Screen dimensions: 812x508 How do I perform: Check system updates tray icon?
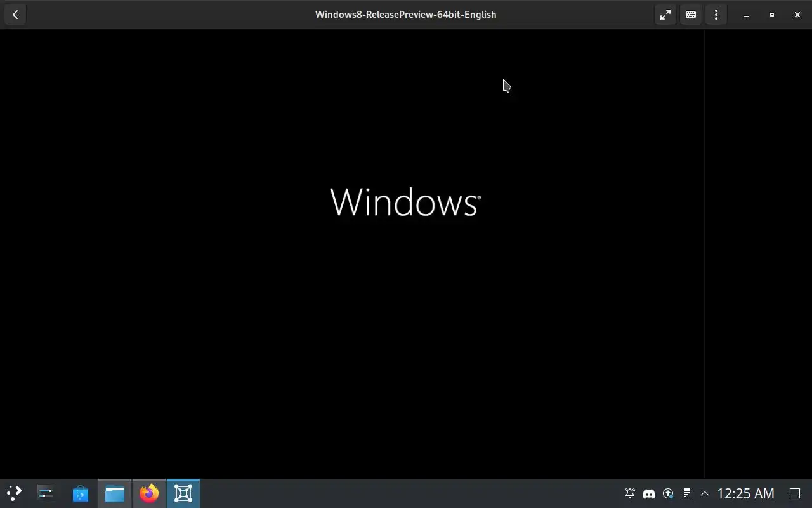[x=668, y=493]
